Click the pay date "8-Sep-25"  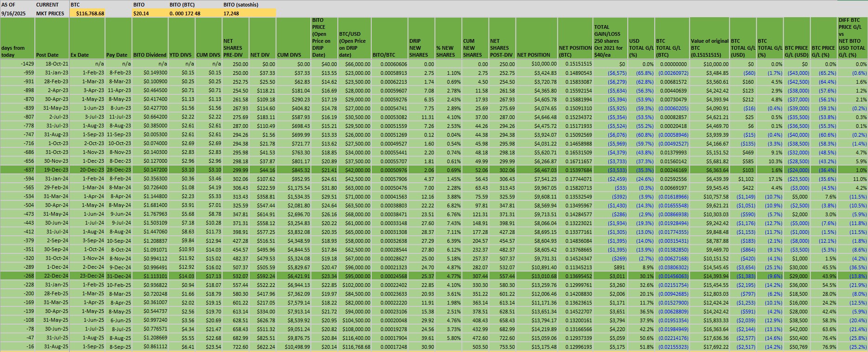(119, 346)
